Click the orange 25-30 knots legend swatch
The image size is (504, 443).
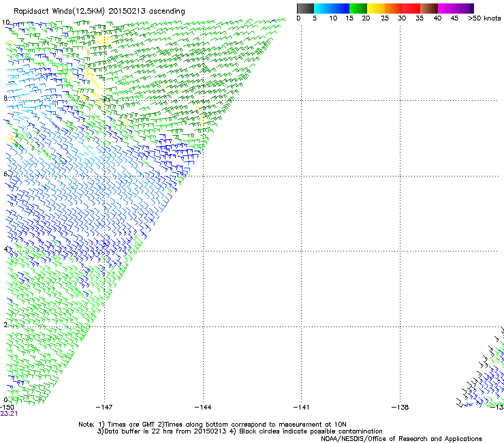point(394,8)
